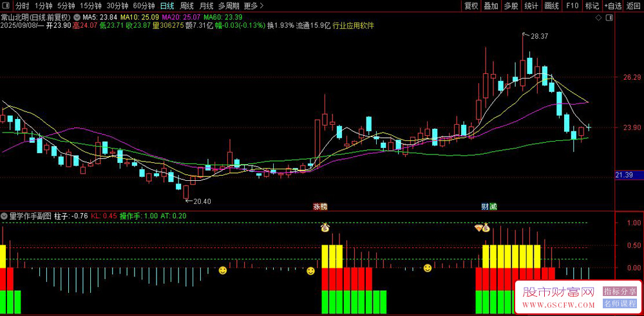The image size is (644, 316).
Task: Click the 23.90 axis price label
Action: click(632, 127)
